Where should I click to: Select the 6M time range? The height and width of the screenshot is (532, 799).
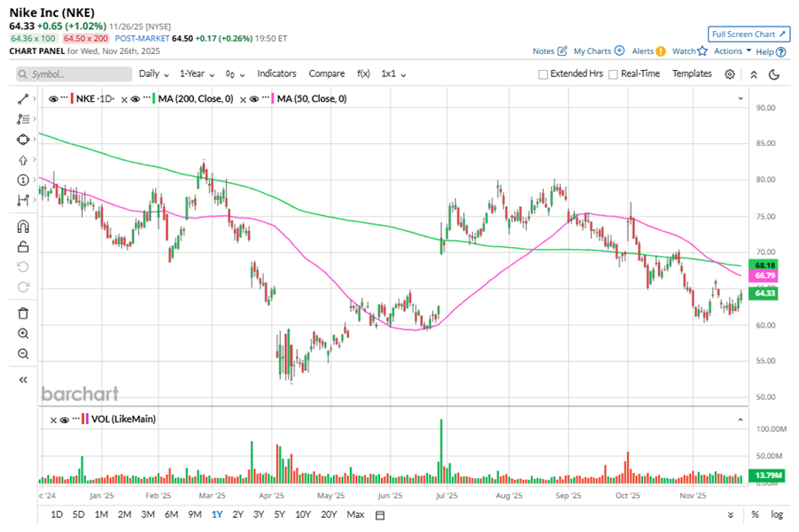[x=171, y=514]
